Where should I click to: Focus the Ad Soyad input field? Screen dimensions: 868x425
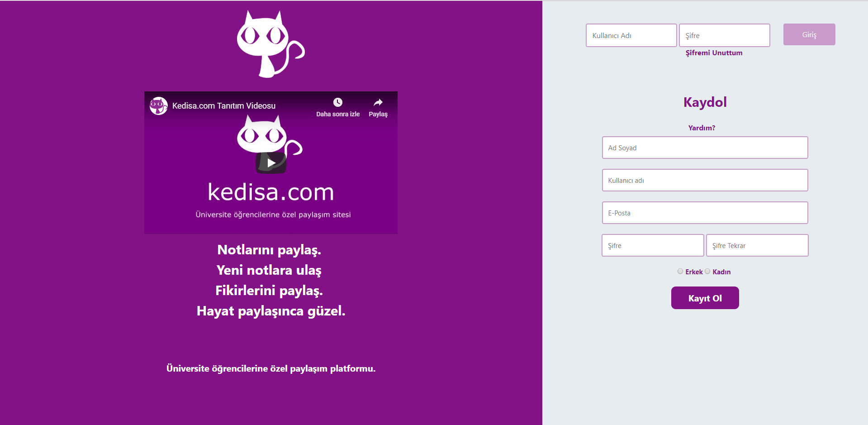pyautogui.click(x=705, y=148)
